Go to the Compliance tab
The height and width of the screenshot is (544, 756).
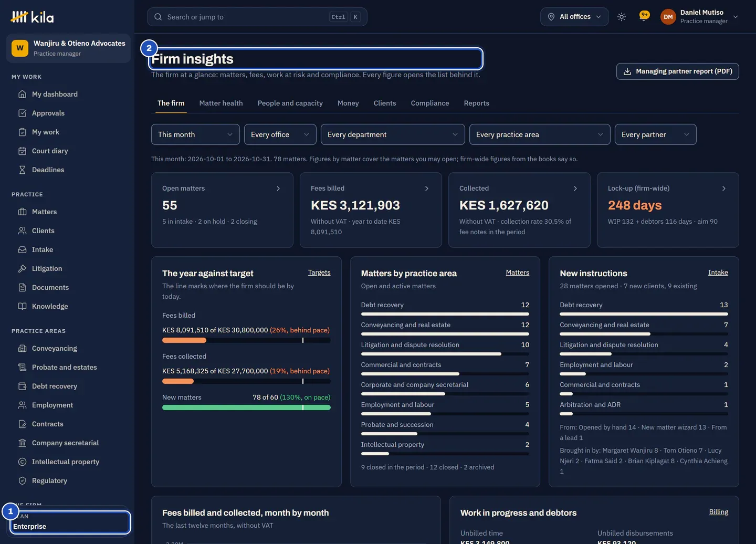point(430,103)
